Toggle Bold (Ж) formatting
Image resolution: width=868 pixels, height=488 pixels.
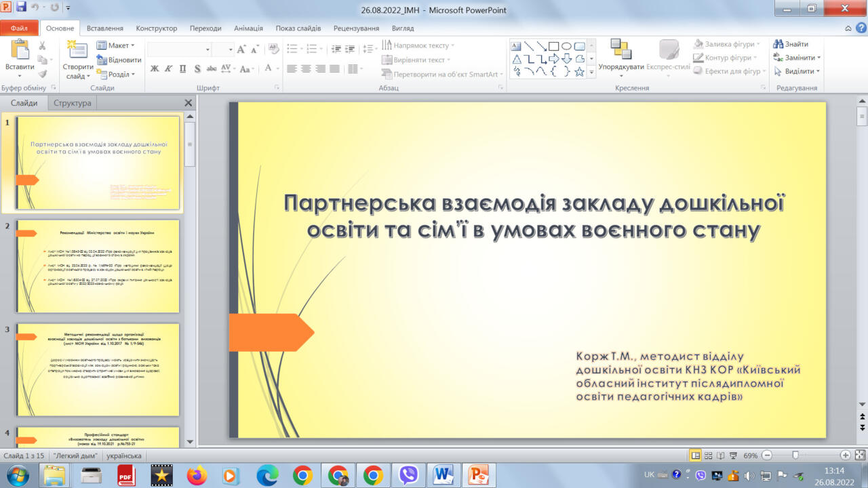point(154,68)
